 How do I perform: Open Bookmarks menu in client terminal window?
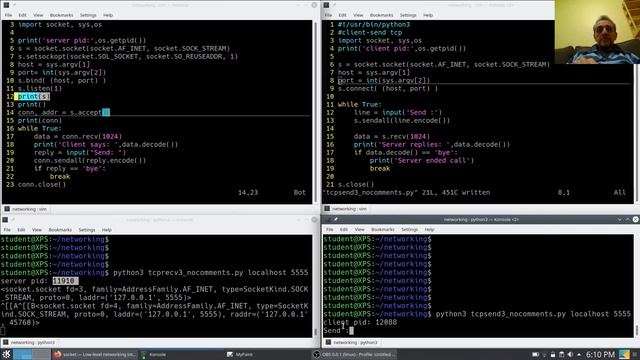(x=383, y=229)
